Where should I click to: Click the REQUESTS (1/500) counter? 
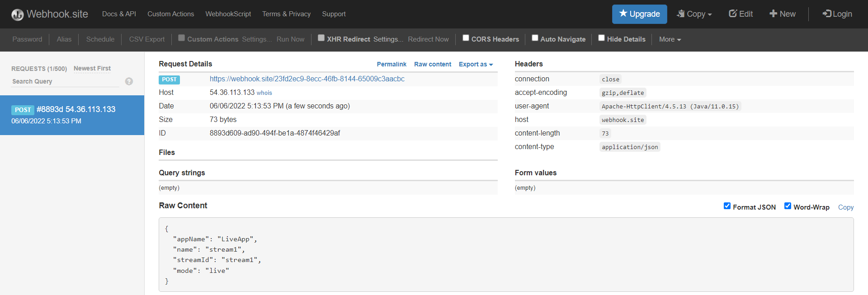tap(39, 69)
